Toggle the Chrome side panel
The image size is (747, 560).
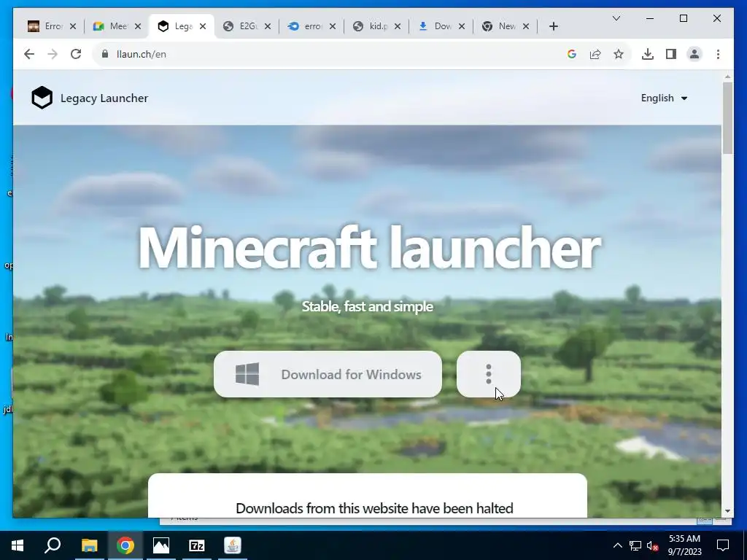point(671,54)
